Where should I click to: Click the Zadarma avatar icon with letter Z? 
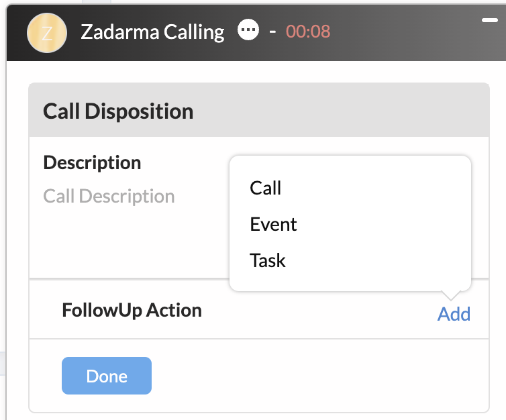(46, 32)
